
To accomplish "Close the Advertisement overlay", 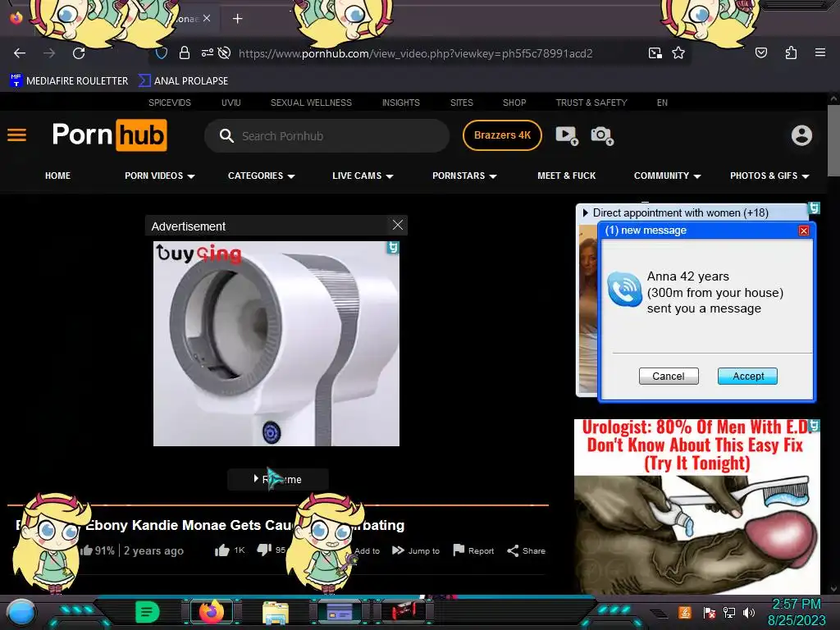I will (x=398, y=225).
